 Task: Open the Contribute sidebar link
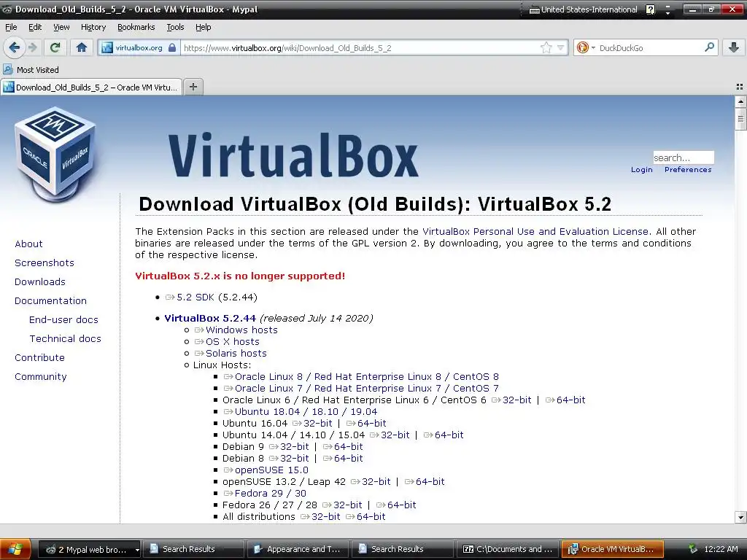[39, 357]
